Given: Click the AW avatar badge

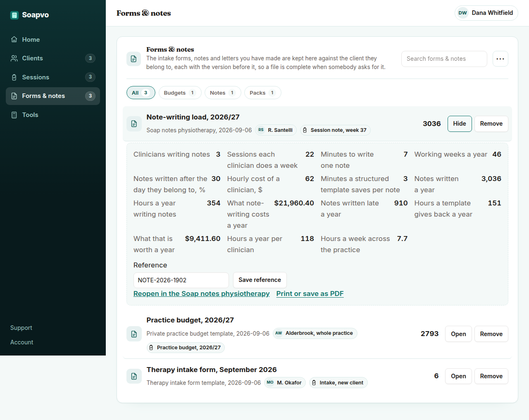Looking at the screenshot, I should [279, 333].
